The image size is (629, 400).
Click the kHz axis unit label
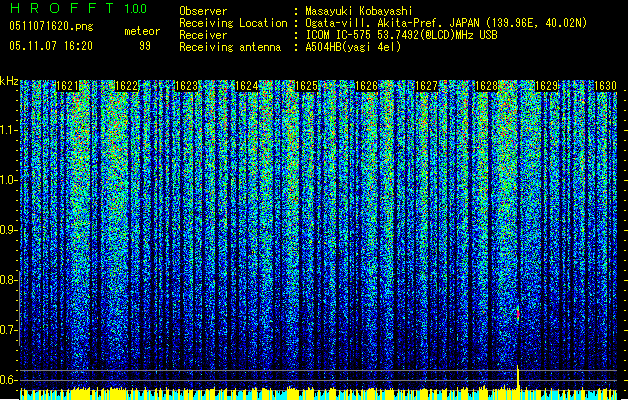coord(9,81)
